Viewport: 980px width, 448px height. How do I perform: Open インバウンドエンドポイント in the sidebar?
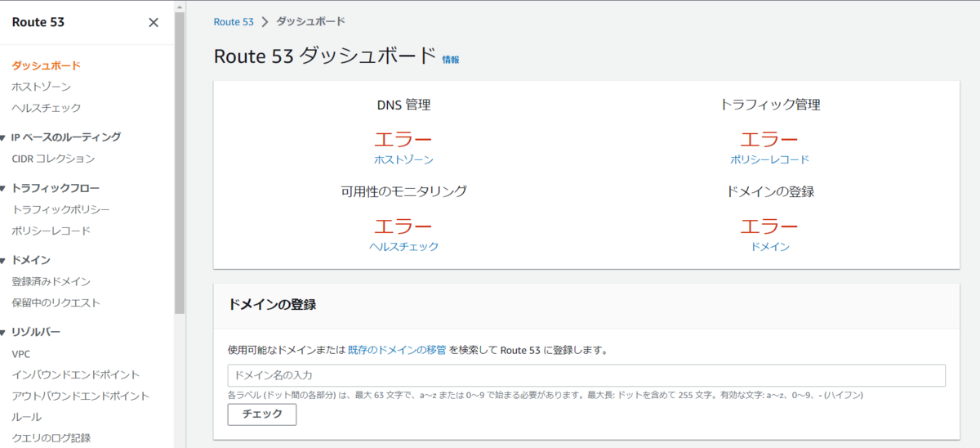[75, 374]
